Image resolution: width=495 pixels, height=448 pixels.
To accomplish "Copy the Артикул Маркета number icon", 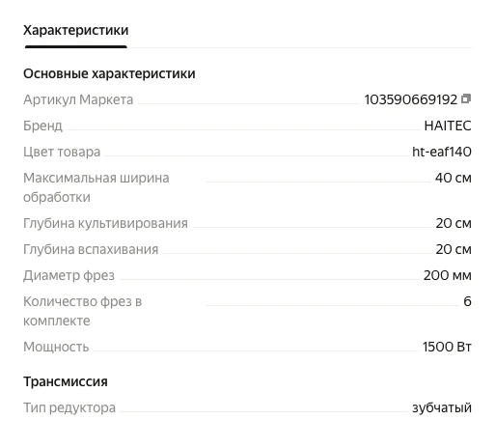I will [x=466, y=98].
